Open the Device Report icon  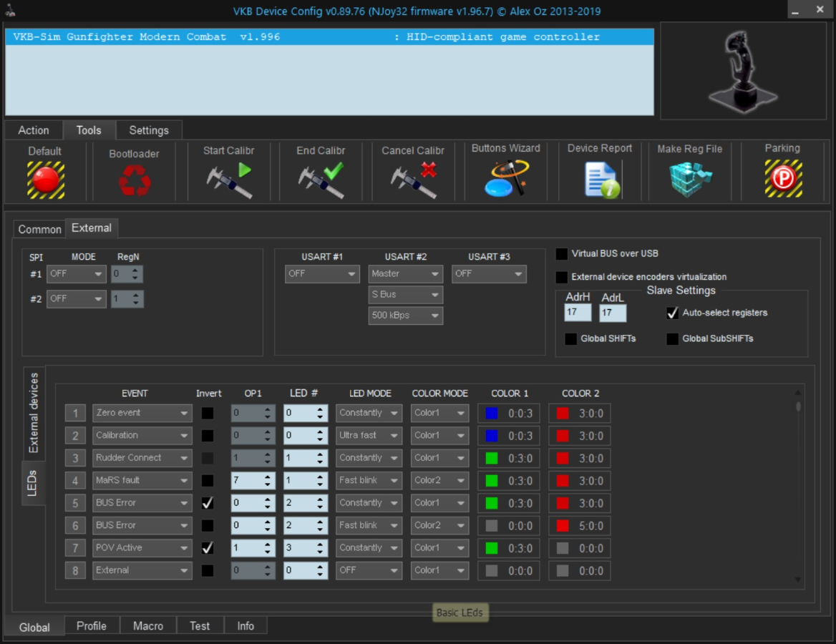(600, 180)
